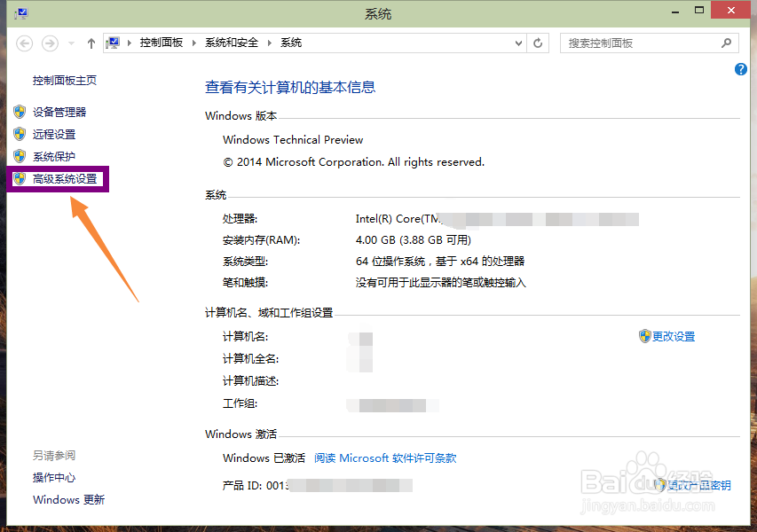757x532 pixels.
Task: Open the recent locations dropdown arrow
Action: point(72,43)
